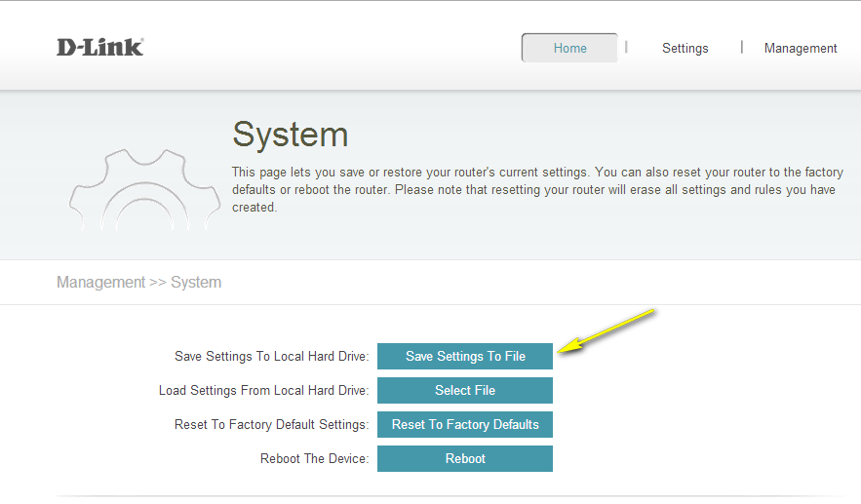Viewport: 861px width, 504px height.
Task: Click the separator between Settings and Management
Action: tap(742, 47)
